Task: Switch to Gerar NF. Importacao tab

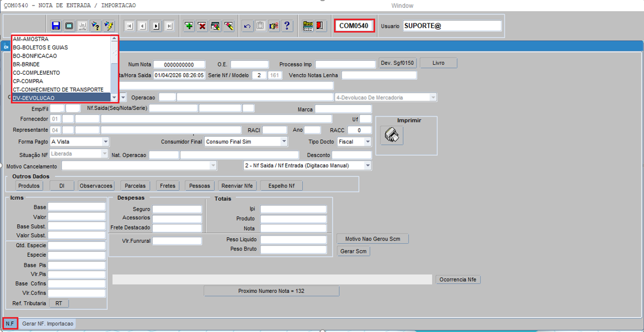Action: 47,324
